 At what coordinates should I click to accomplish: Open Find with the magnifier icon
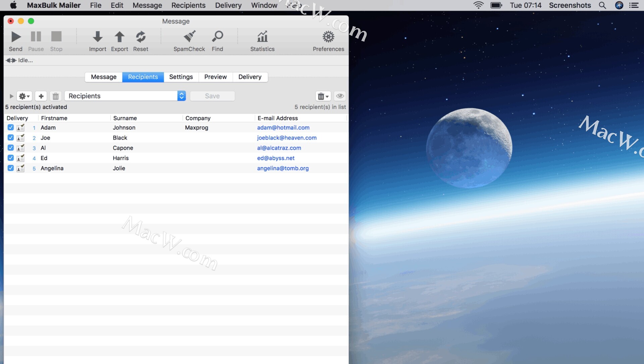[217, 37]
